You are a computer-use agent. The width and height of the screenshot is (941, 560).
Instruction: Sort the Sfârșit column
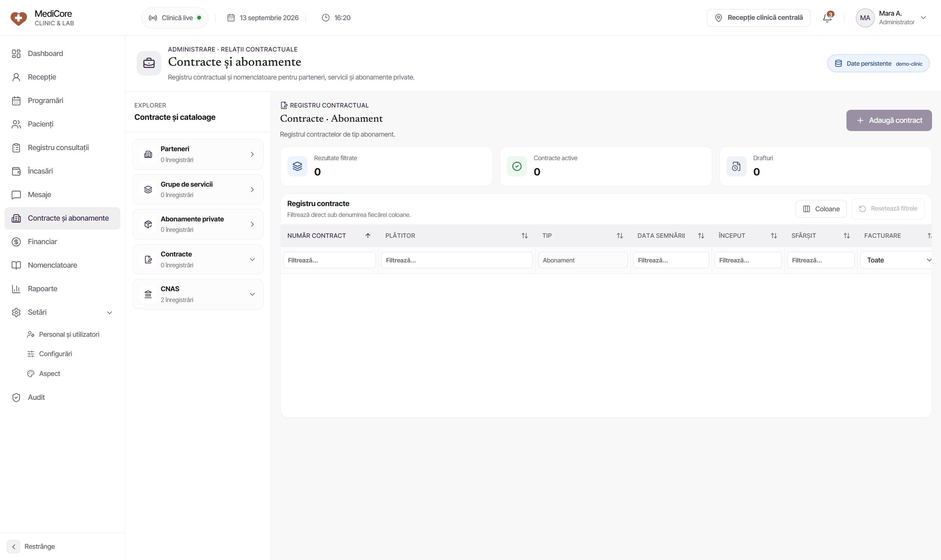[x=846, y=236]
